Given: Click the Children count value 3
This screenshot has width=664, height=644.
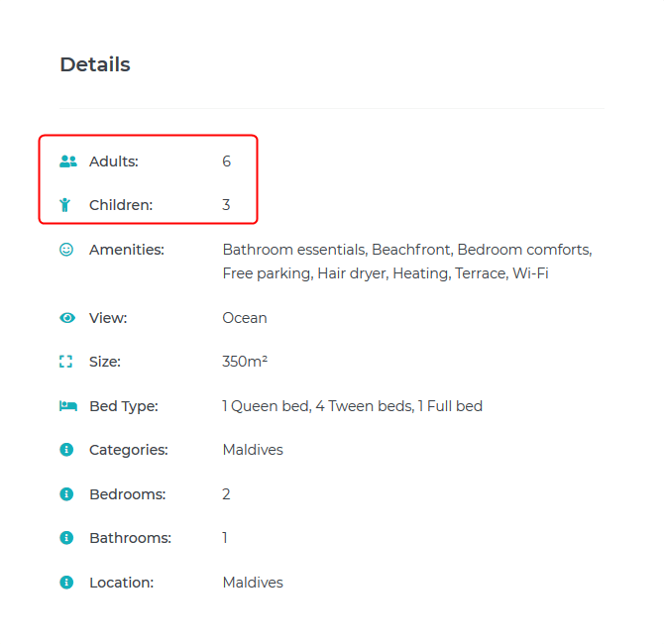Looking at the screenshot, I should [226, 205].
